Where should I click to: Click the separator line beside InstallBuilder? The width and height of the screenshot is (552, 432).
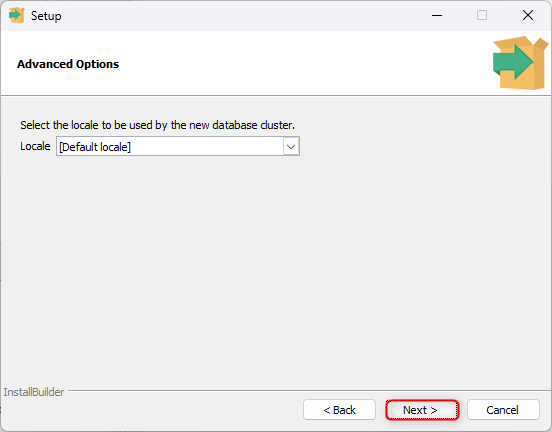point(309,390)
